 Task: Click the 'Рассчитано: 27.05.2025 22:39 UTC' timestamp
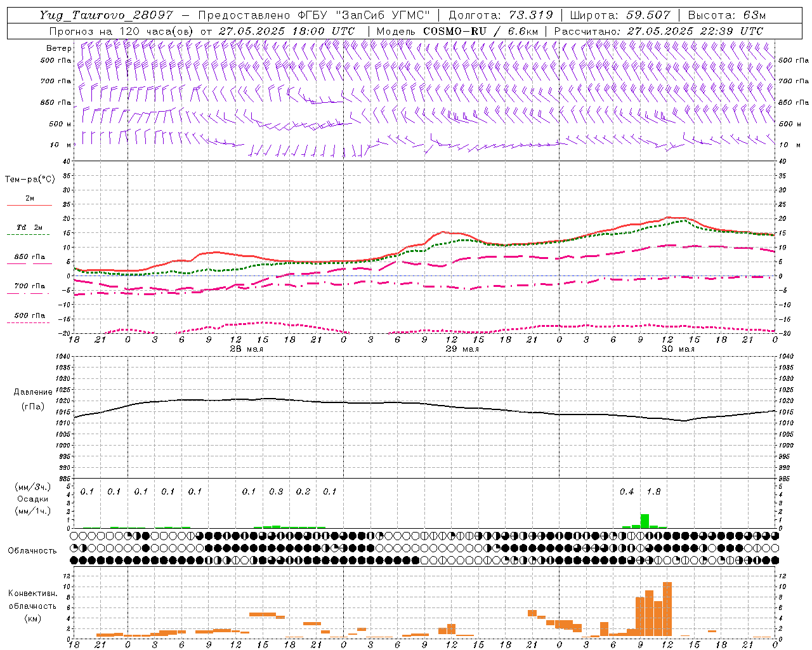tap(658, 31)
